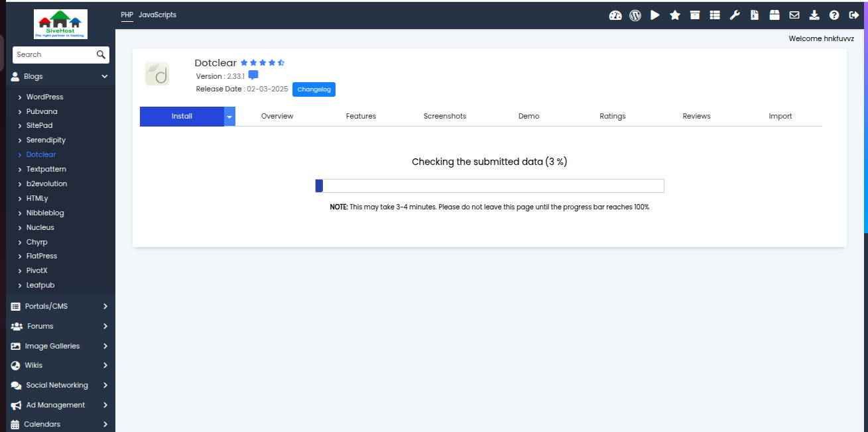
Task: Open Nibbleblog in Blogs list
Action: pyautogui.click(x=45, y=213)
